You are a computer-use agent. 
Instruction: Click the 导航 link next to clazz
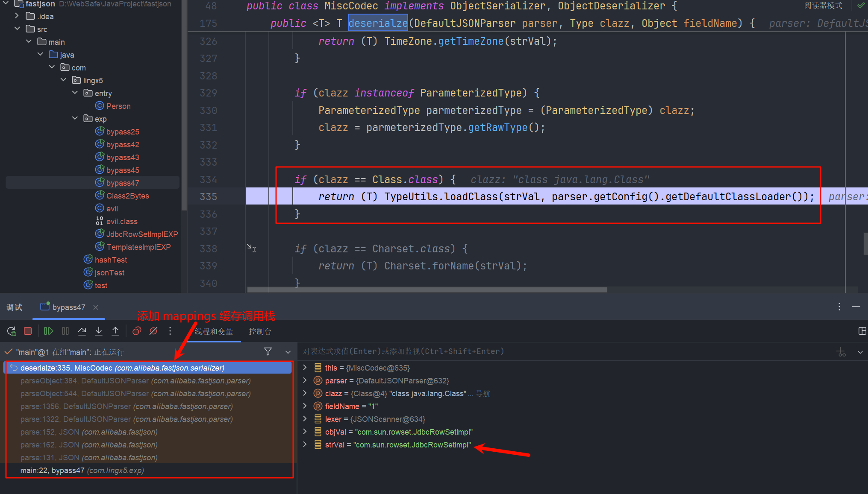[x=483, y=394]
